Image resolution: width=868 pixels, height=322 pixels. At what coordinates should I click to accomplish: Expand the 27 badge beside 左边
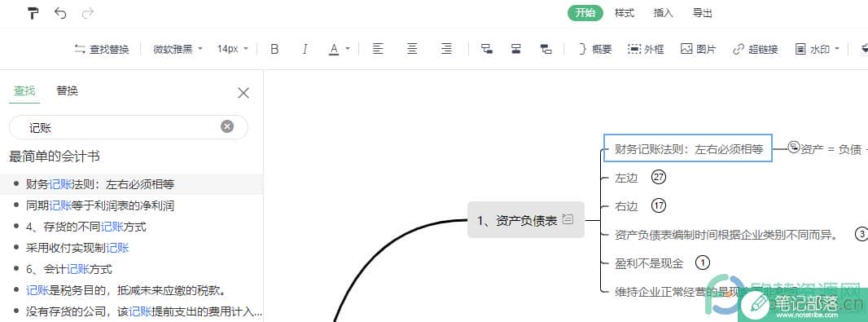[x=659, y=178]
